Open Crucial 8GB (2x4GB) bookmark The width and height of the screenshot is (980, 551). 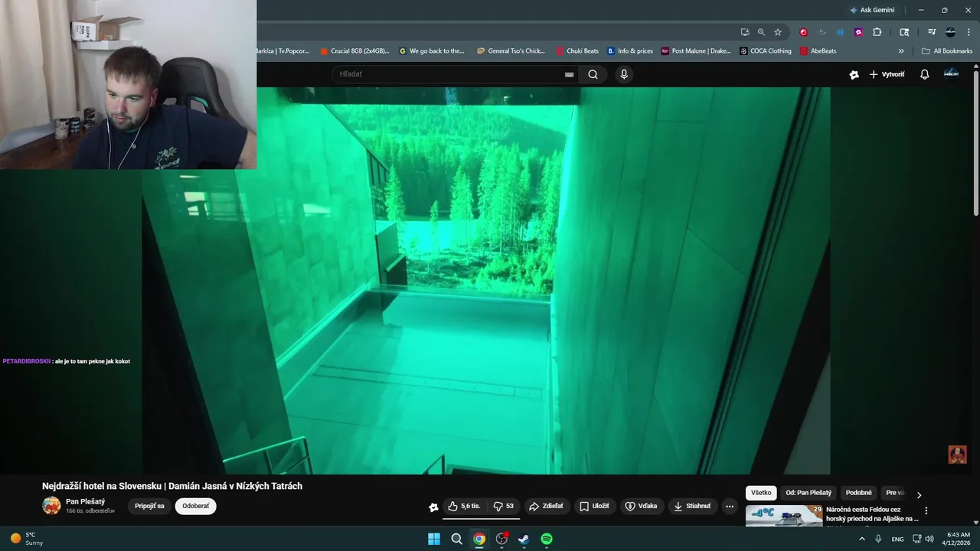354,51
